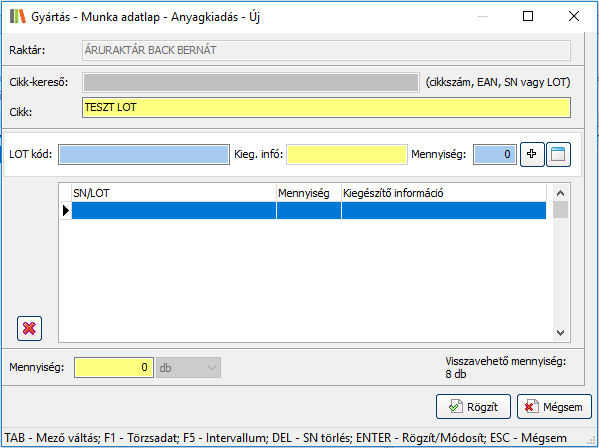Viewport: 599px width, 448px height.
Task: Maximize the Anyagkiadás window
Action: point(528,16)
